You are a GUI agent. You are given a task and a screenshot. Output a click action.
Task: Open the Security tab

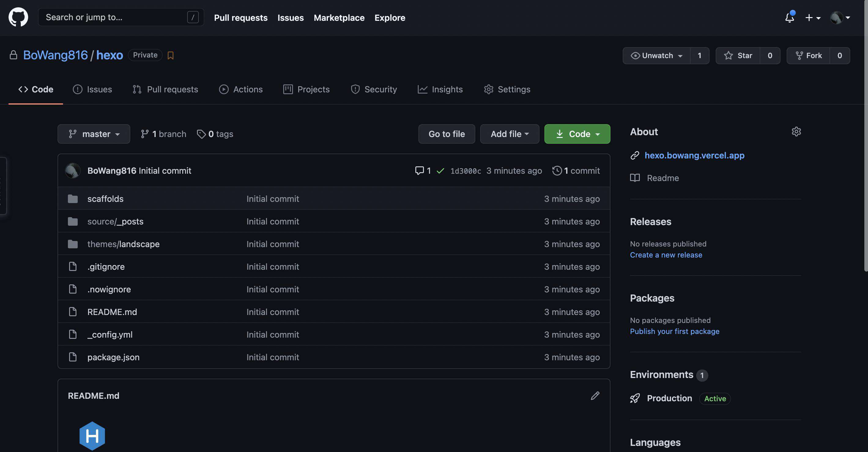click(x=374, y=89)
